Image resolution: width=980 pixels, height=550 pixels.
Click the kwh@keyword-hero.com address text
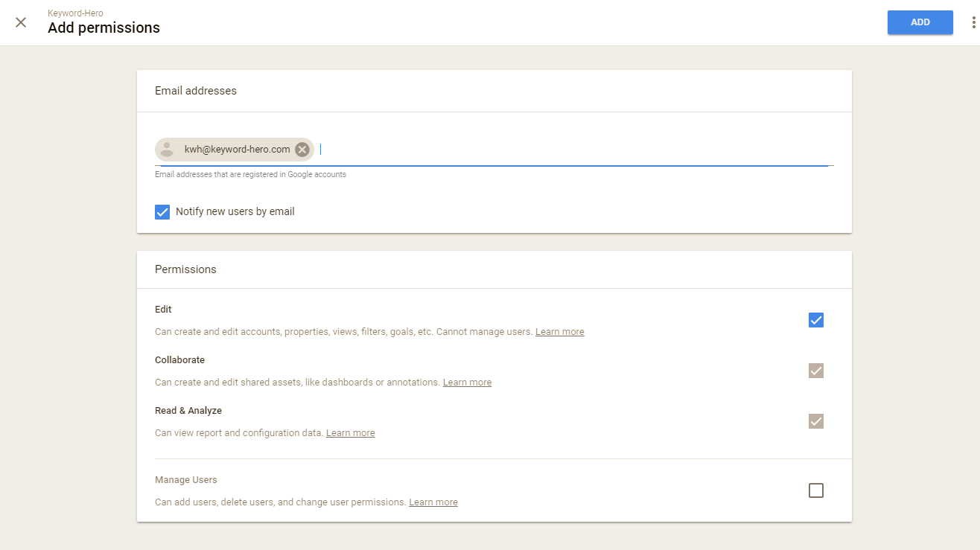click(x=238, y=150)
